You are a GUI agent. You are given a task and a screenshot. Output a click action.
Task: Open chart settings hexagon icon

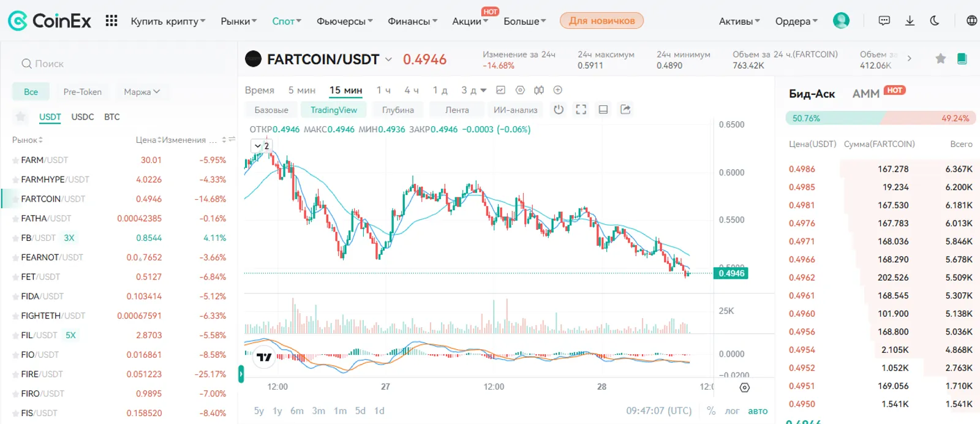pyautogui.click(x=520, y=90)
